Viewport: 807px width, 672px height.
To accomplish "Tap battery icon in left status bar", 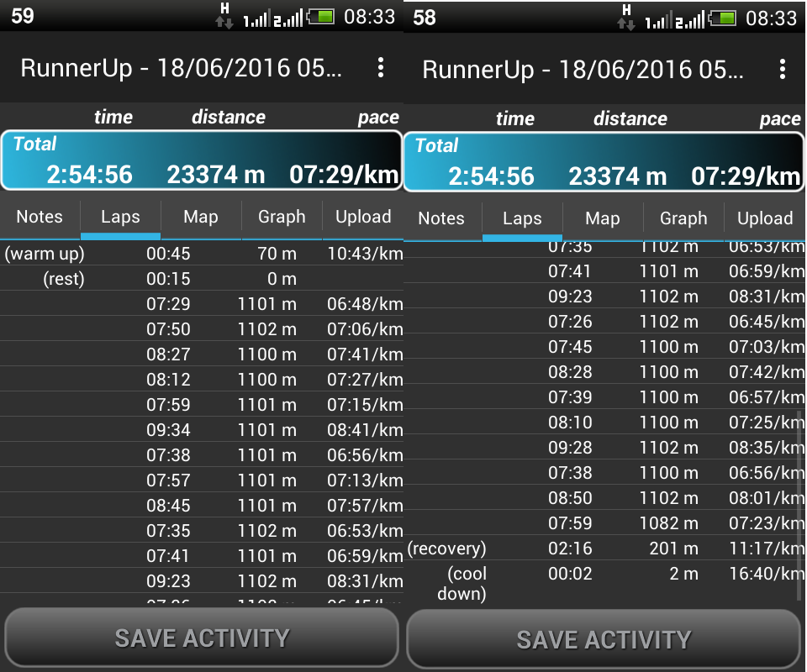I will (x=321, y=17).
